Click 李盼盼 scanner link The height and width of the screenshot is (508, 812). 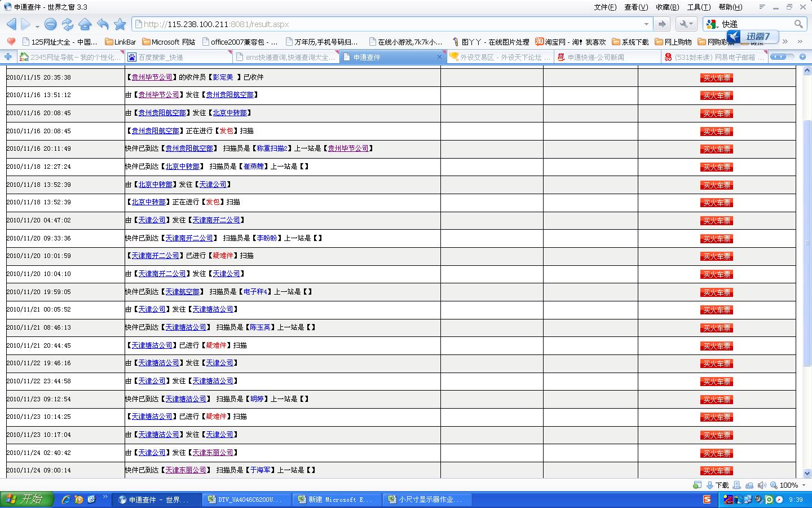(267, 238)
